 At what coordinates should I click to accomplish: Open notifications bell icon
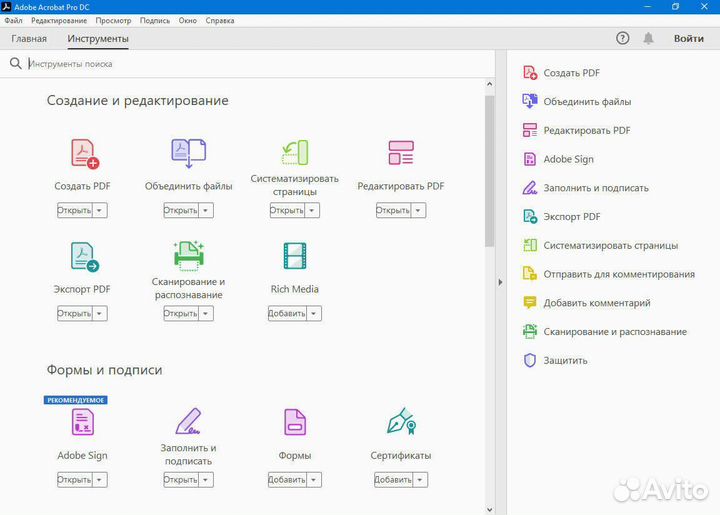[648, 38]
